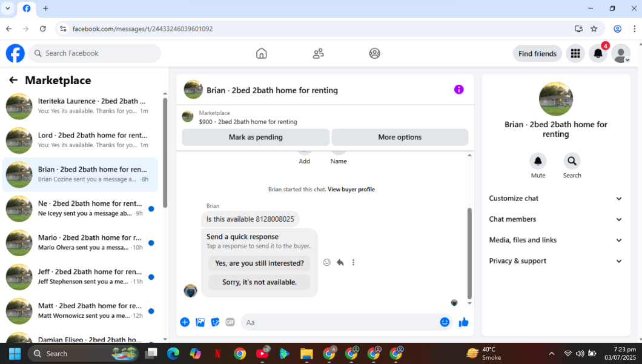The image size is (642, 364).
Task: Open the Iteriteka Laurence conversation
Action: tap(80, 106)
